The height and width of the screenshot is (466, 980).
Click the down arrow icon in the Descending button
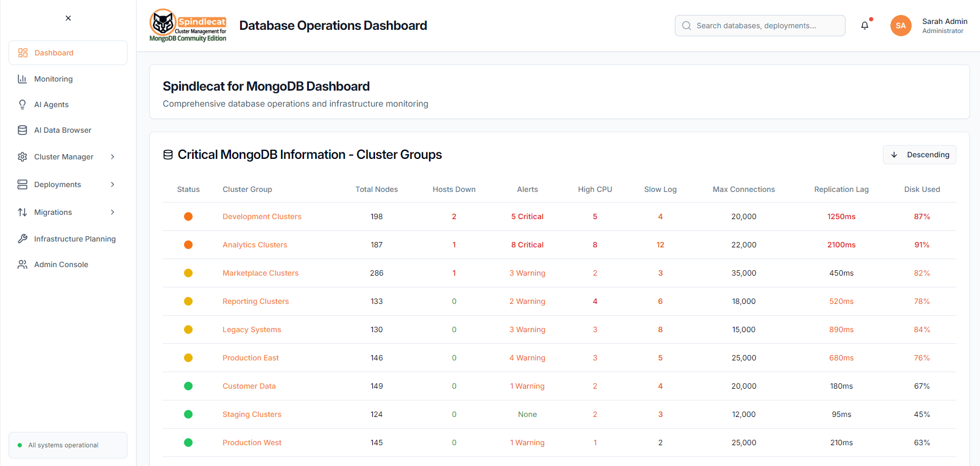pyautogui.click(x=894, y=155)
